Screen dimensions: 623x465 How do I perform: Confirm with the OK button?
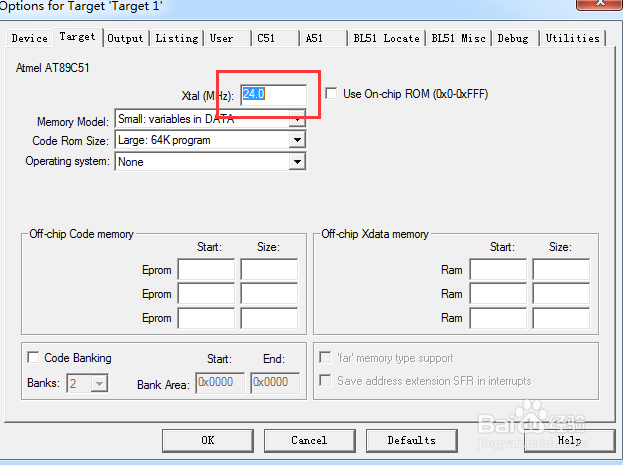(x=208, y=440)
